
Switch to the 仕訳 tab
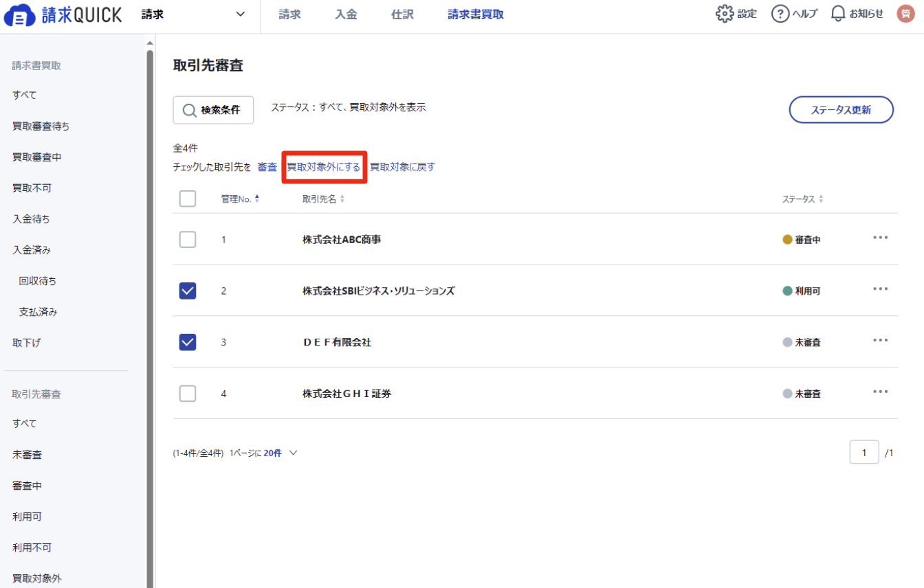click(x=402, y=14)
